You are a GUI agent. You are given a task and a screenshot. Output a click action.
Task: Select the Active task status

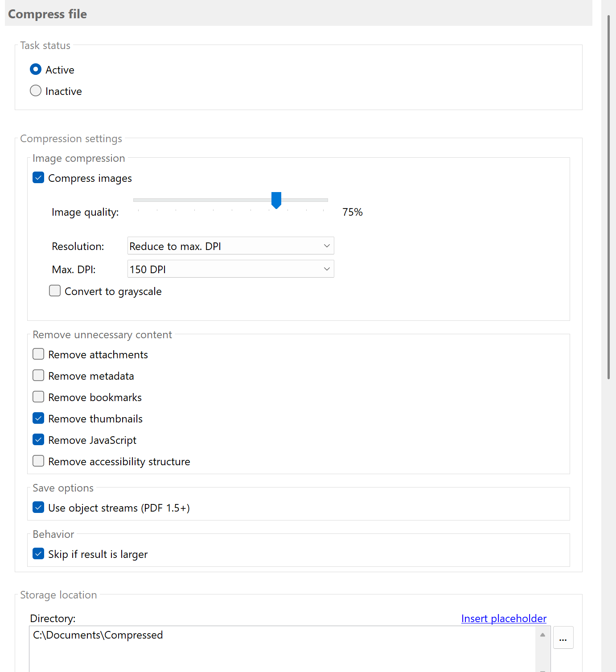point(36,69)
